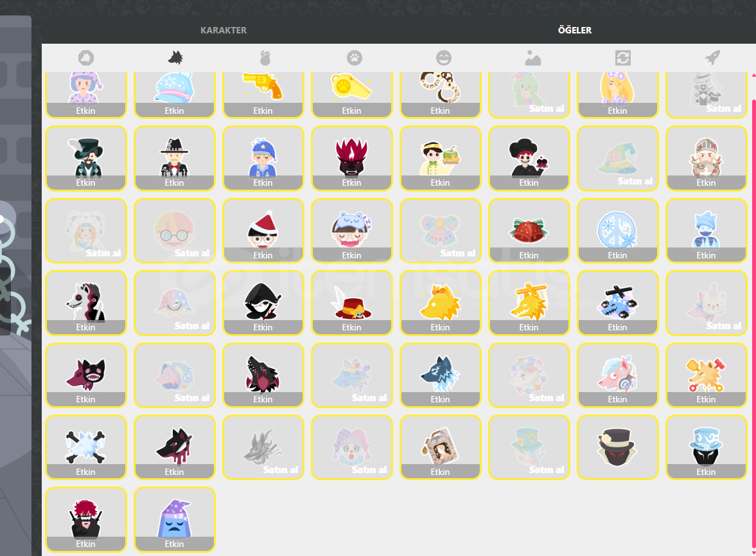Select the purple wizard nightcap item
Image resolution: width=756 pixels, height=556 pixels.
pos(175,519)
